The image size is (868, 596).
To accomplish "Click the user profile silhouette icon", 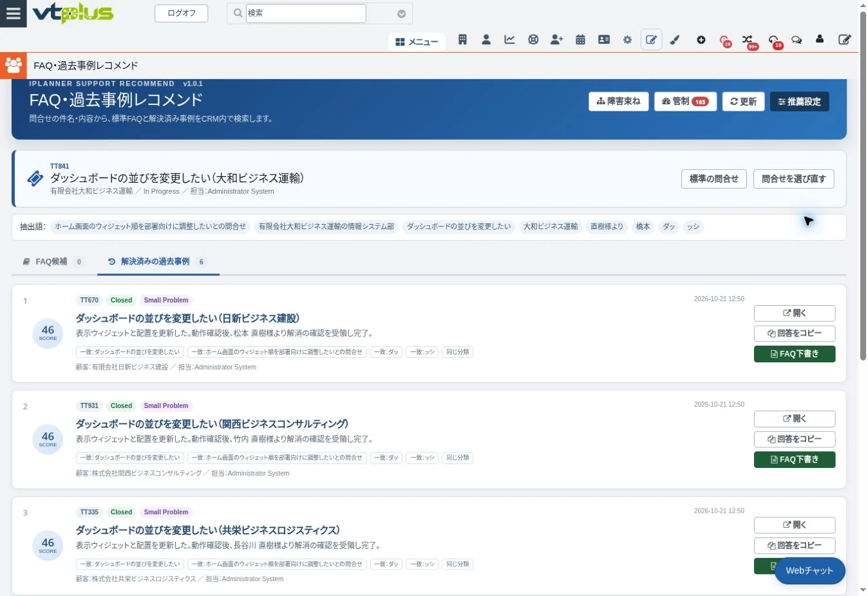I will point(820,39).
